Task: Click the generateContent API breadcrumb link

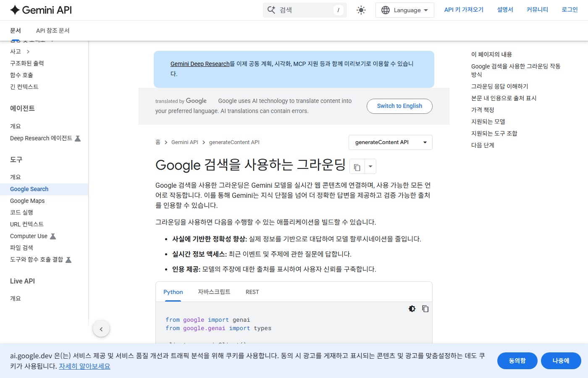Action: (x=234, y=142)
